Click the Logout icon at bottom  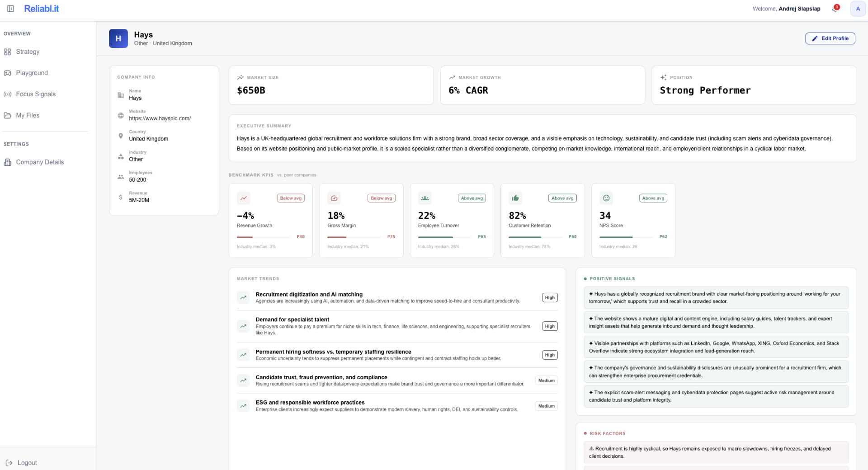(x=8, y=462)
